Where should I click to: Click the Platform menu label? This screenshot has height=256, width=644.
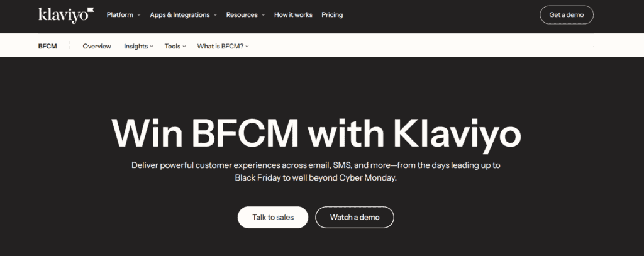(x=119, y=15)
